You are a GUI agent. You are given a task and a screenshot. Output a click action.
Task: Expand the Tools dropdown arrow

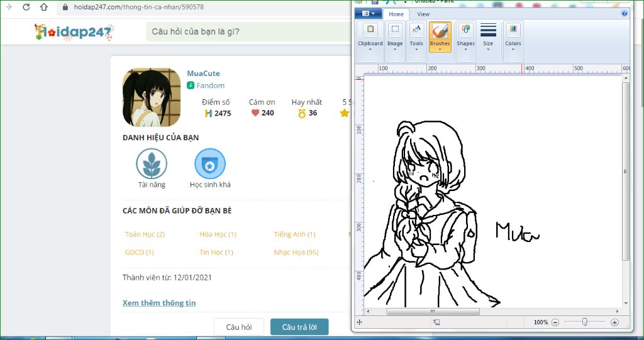click(x=416, y=50)
